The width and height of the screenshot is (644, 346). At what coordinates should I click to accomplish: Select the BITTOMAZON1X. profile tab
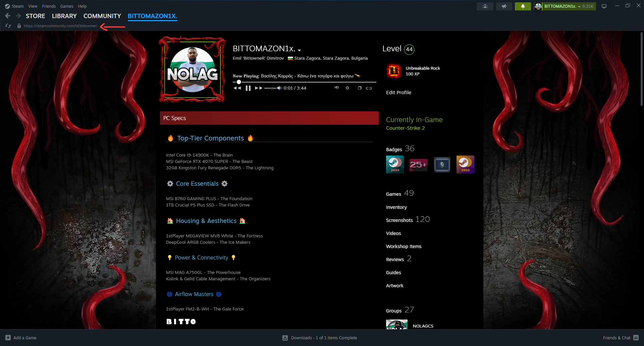click(152, 16)
